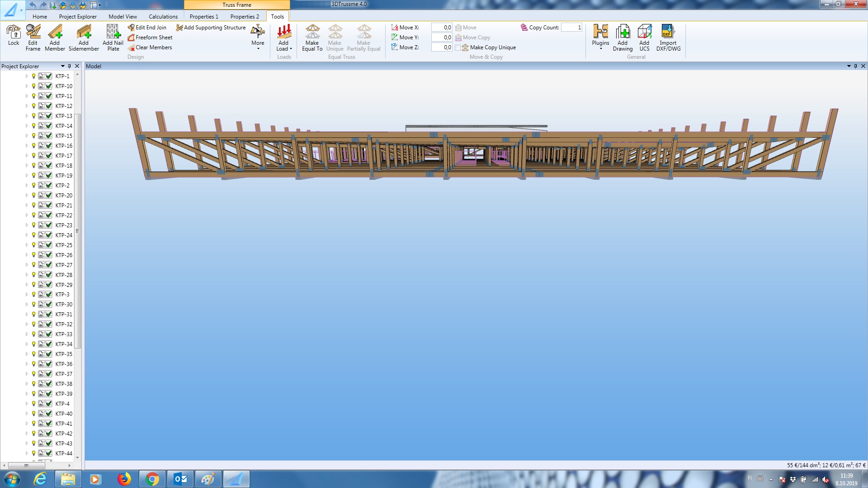Viewport: 868px width, 488px height.
Task: Click the Add Member icon
Action: pyautogui.click(x=55, y=32)
